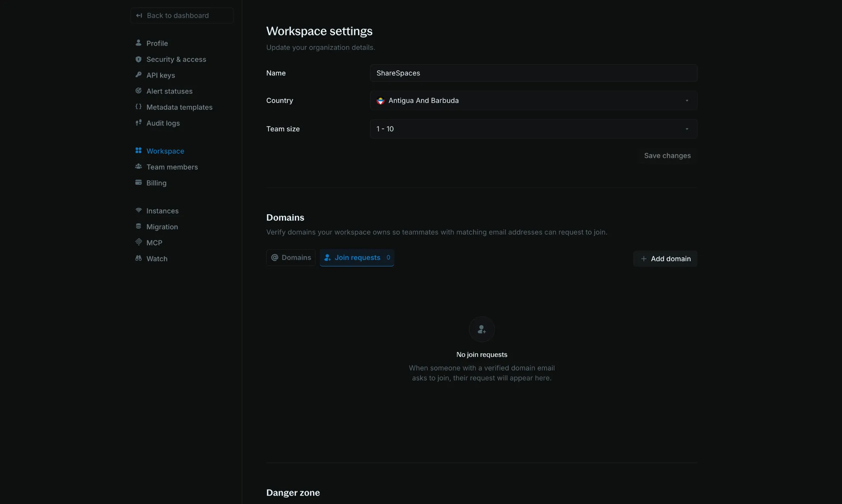The width and height of the screenshot is (842, 504).
Task: Click the Country dropdown caret arrow
Action: click(687, 101)
